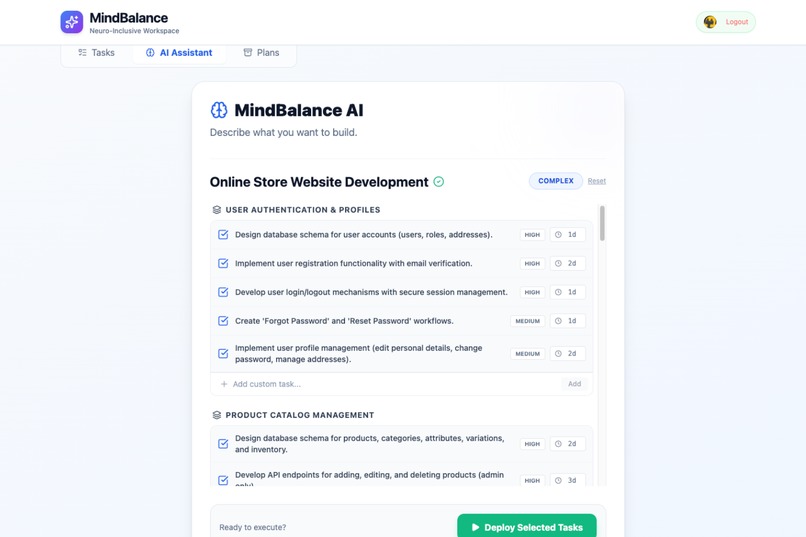This screenshot has width=806, height=537.
Task: Click 'PRODUCT CATALOG MANAGEMENT' section header
Action: (300, 415)
